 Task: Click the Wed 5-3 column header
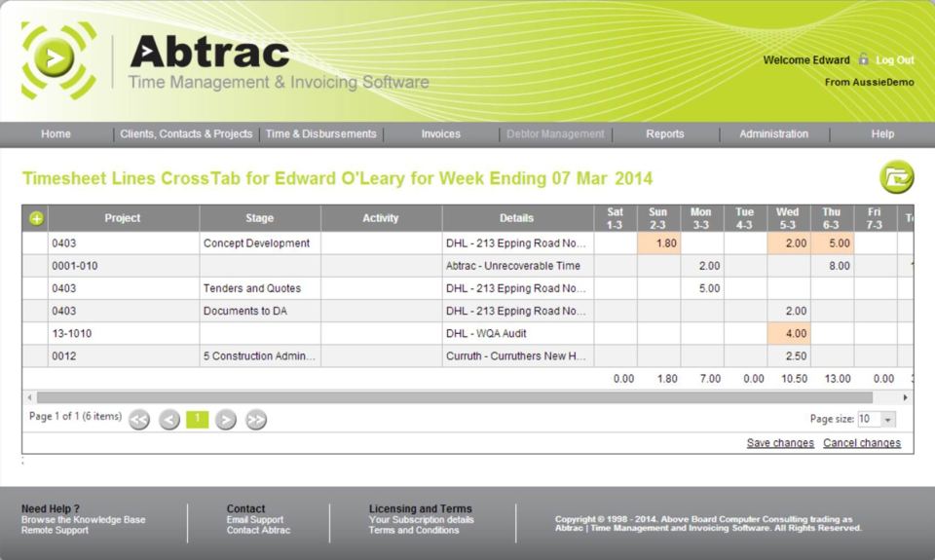788,218
